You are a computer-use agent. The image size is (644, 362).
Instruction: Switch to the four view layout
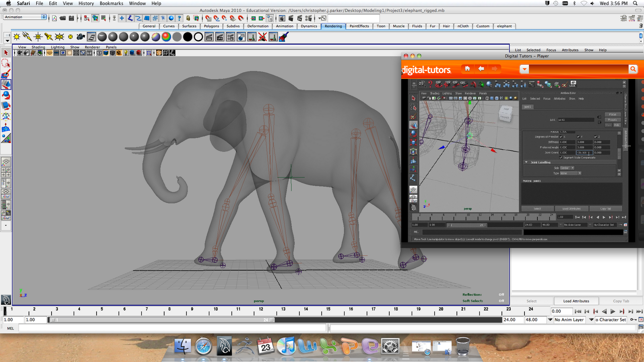click(6, 173)
